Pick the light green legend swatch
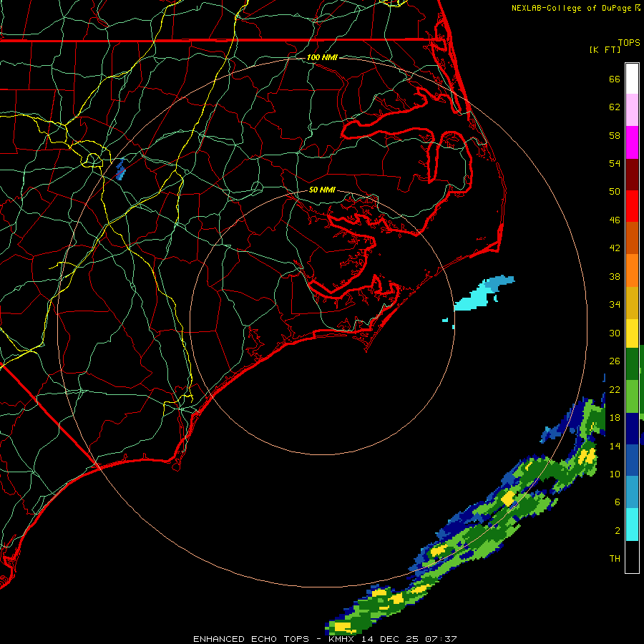The image size is (644, 644). coord(632,396)
